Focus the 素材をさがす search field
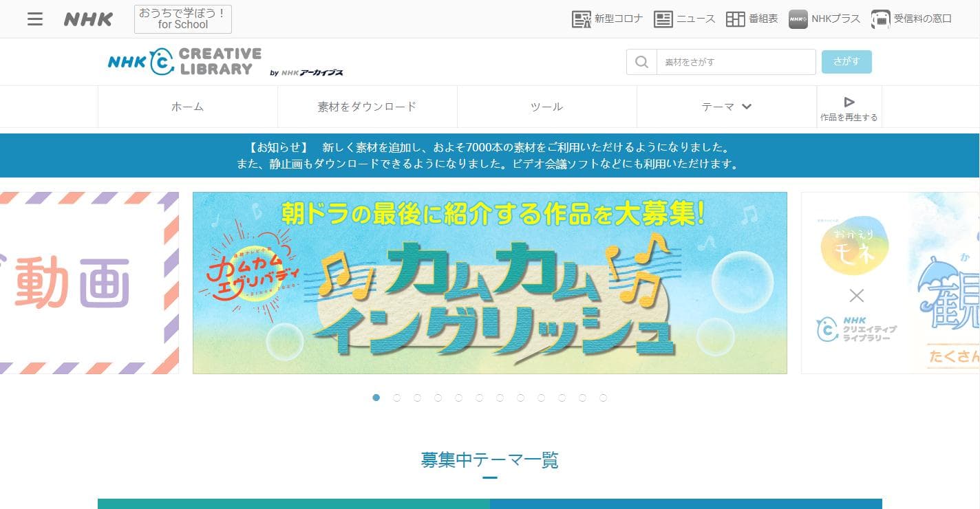Image resolution: width=980 pixels, height=509 pixels. (736, 62)
